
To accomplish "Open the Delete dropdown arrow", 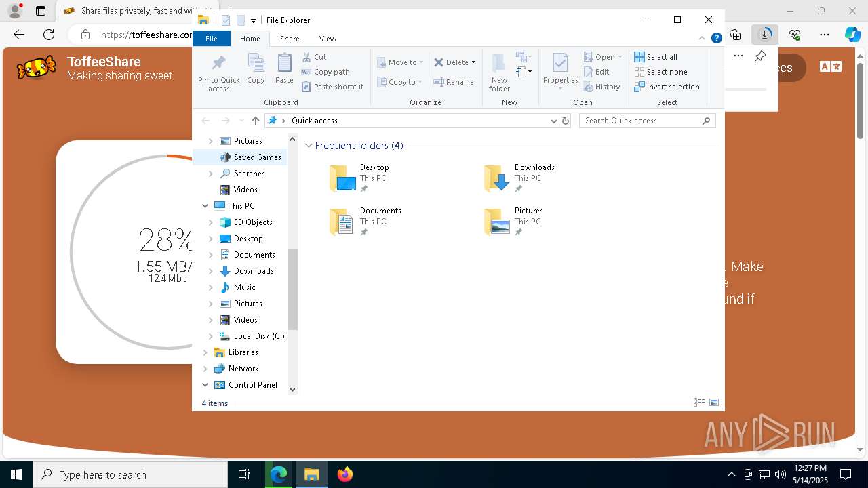I will (473, 62).
